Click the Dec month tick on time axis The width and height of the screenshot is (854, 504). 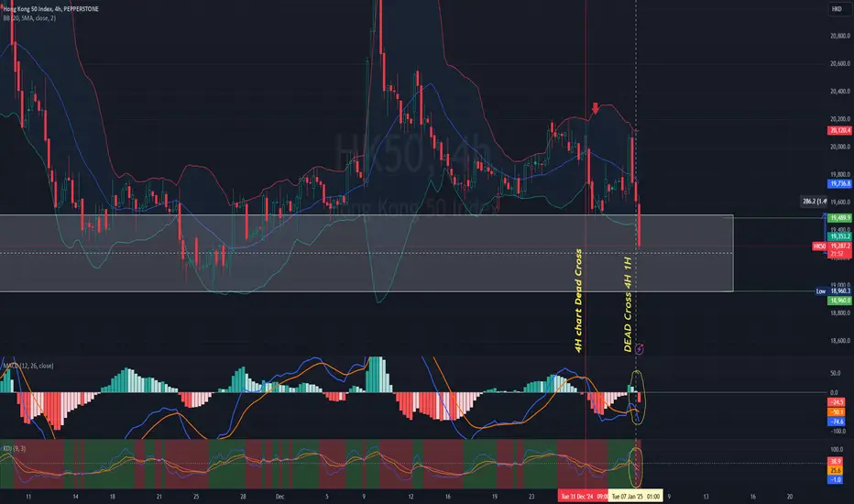[279, 497]
